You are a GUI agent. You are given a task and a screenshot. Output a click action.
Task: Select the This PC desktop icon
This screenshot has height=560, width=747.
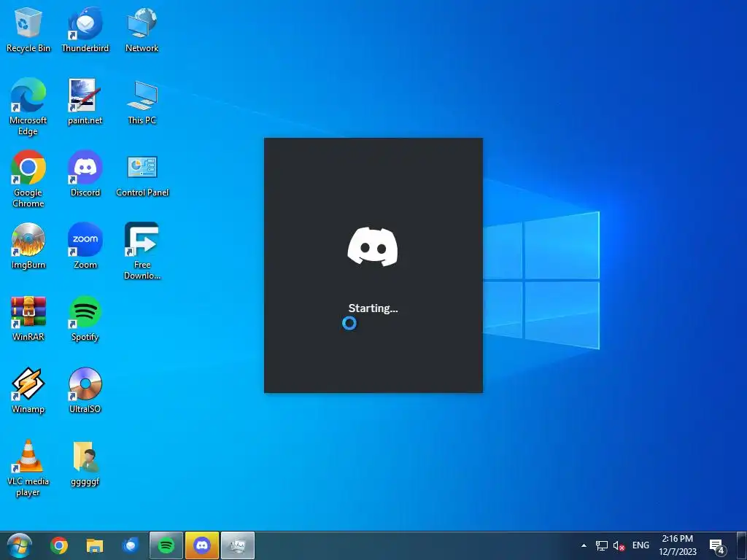pos(142,102)
